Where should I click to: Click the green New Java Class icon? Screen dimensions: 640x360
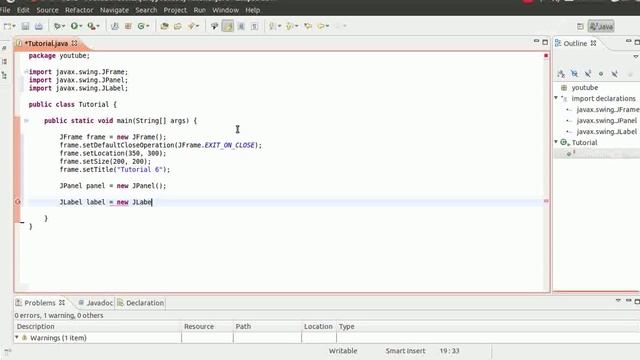(x=141, y=26)
